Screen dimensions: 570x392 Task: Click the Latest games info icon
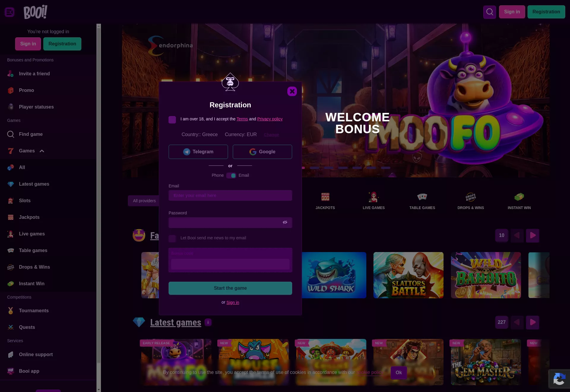click(208, 322)
